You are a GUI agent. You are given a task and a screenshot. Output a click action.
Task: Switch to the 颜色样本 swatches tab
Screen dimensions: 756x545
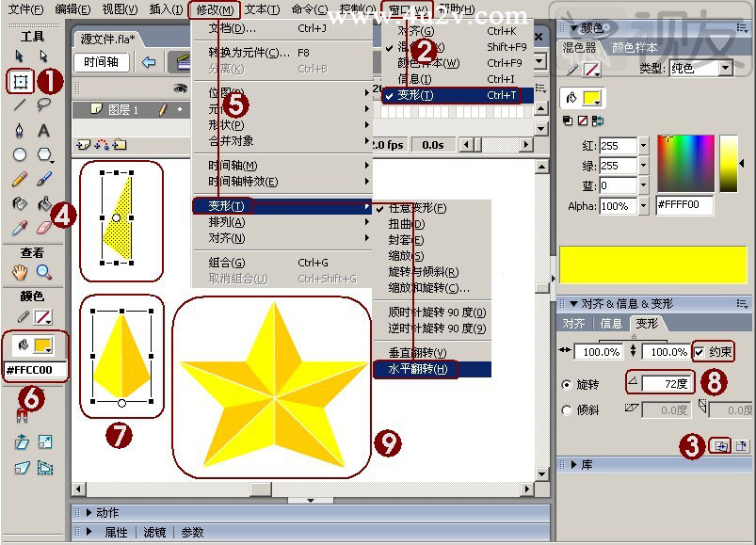coord(634,48)
